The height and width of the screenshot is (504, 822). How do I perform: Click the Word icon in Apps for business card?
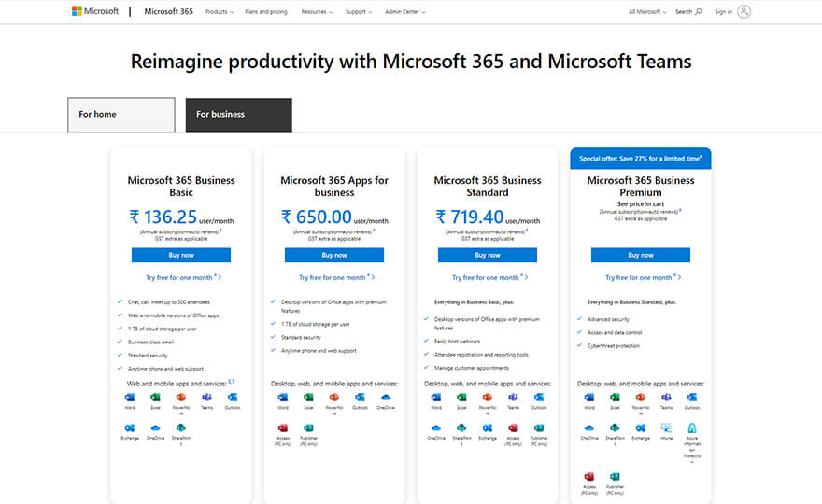(282, 398)
